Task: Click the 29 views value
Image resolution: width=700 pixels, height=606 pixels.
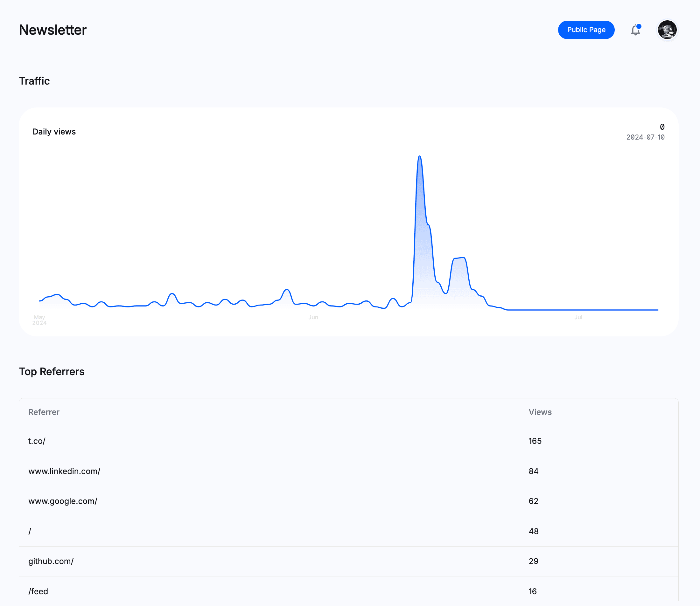Action: tap(534, 561)
